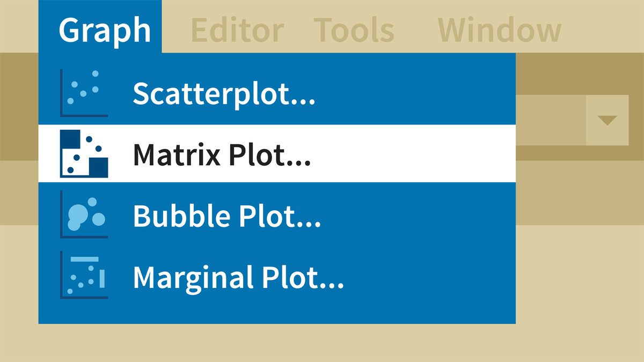
Task: Click the Matrix Plot icon
Action: 84,153
